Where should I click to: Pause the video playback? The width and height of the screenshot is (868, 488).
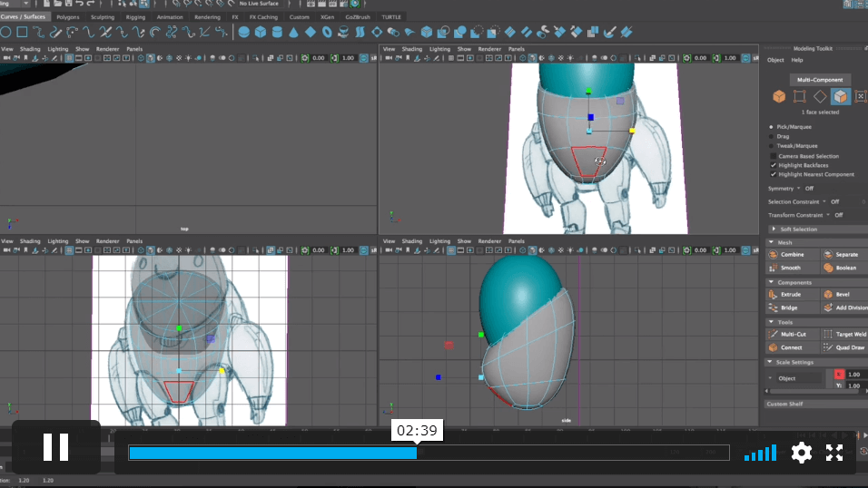coord(55,447)
